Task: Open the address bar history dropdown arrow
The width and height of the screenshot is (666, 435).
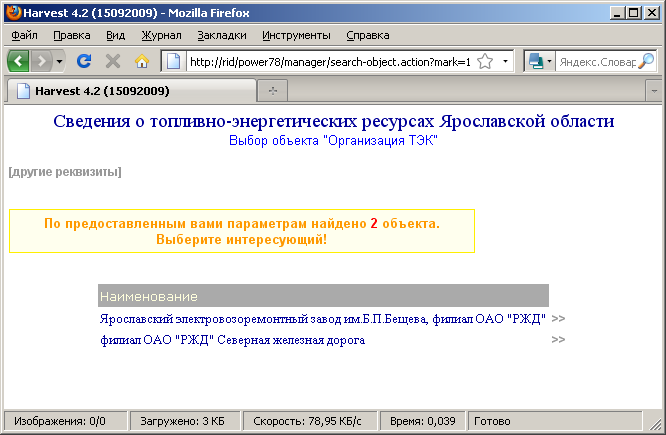Action: point(505,62)
